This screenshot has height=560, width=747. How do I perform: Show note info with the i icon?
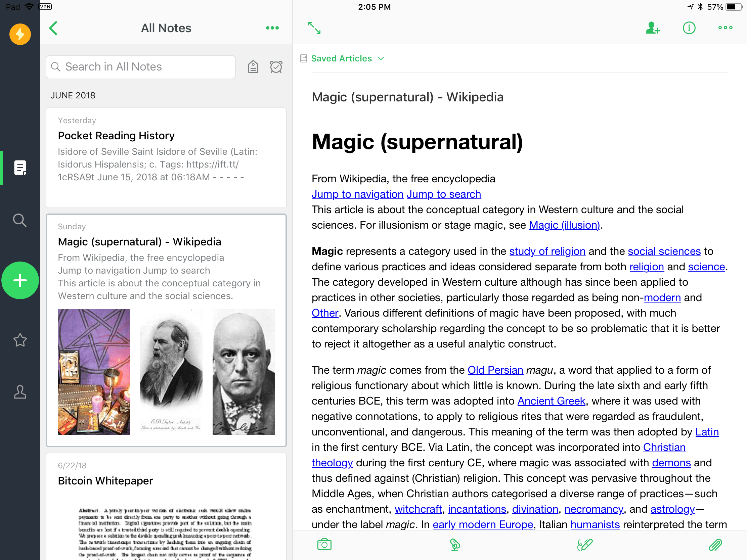[x=689, y=28]
